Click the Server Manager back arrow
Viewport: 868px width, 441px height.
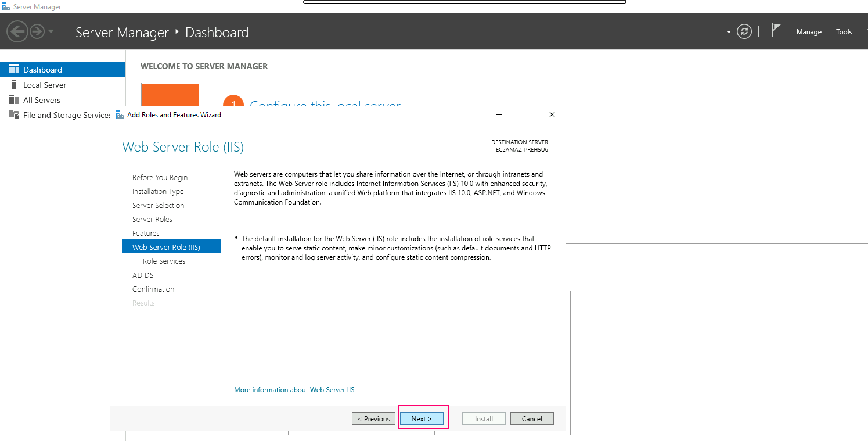(x=18, y=31)
